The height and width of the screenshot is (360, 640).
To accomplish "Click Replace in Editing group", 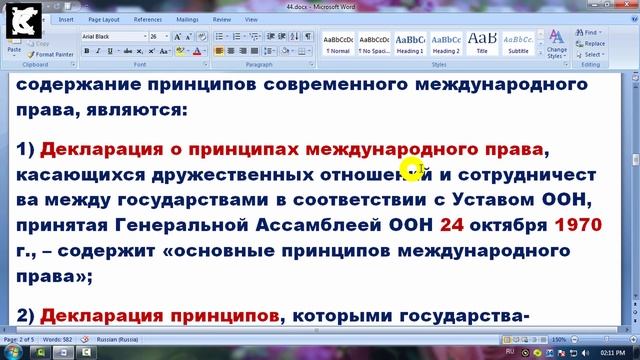I will click(590, 43).
